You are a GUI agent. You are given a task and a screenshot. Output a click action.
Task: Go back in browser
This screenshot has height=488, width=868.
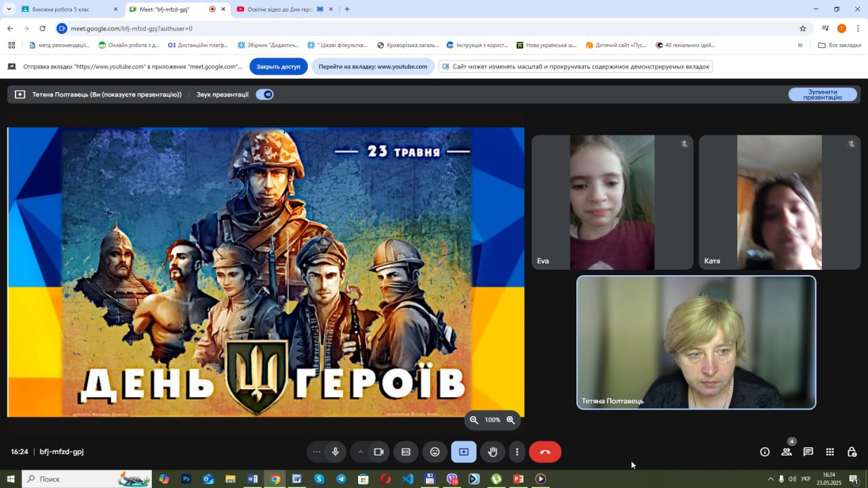pos(9,28)
